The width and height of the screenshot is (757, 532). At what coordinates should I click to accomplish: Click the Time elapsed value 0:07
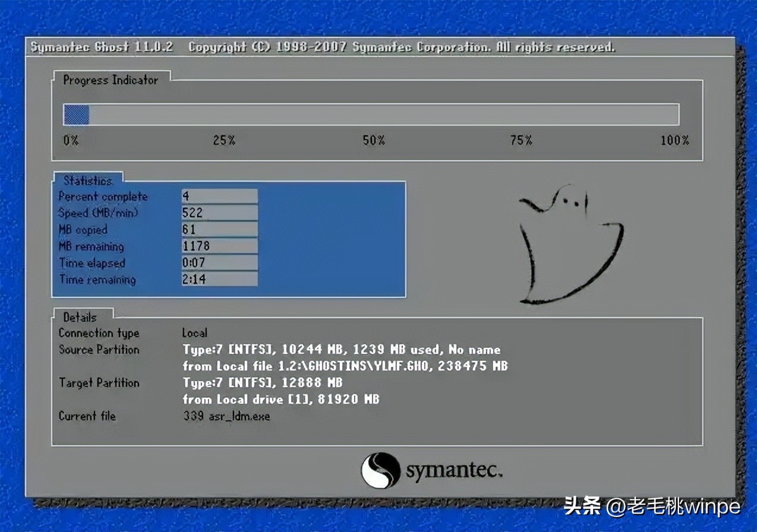(220, 262)
